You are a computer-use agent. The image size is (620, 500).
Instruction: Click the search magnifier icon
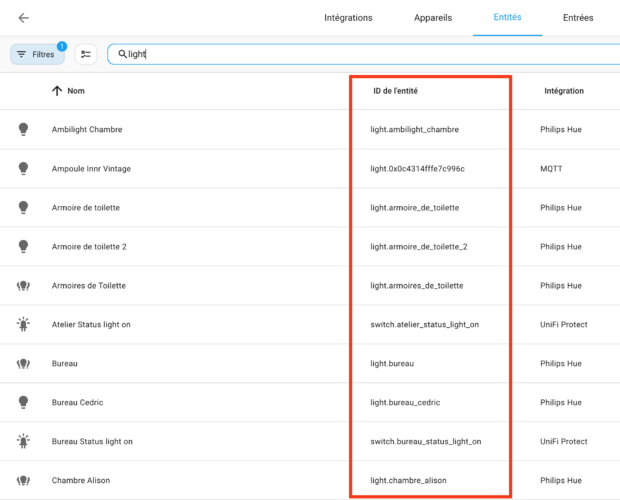pyautogui.click(x=122, y=54)
